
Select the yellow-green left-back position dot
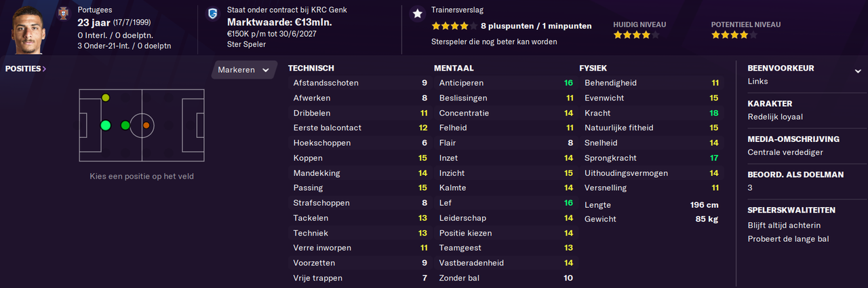pos(105,98)
